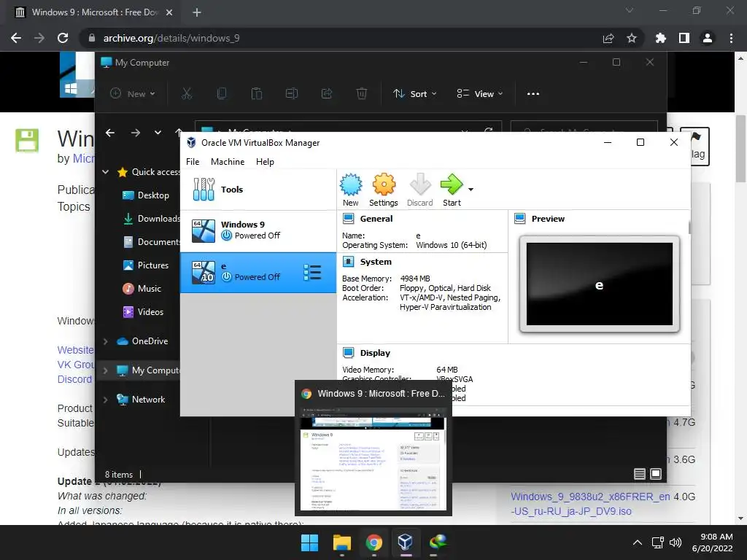Click the Preview panel header
The height and width of the screenshot is (560, 747).
(548, 219)
